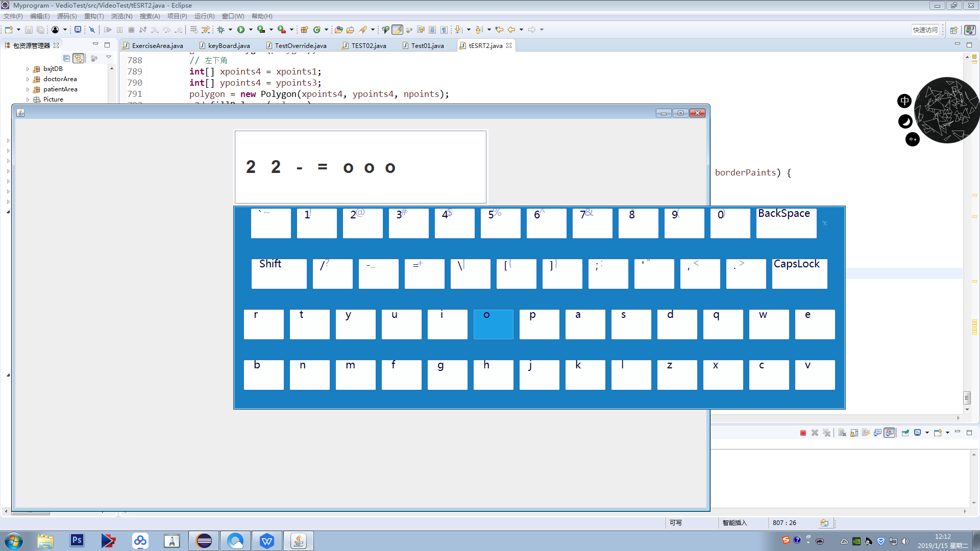Click the Debug bug icon in the toolbar
This screenshot has height=551, width=980.
[221, 30]
